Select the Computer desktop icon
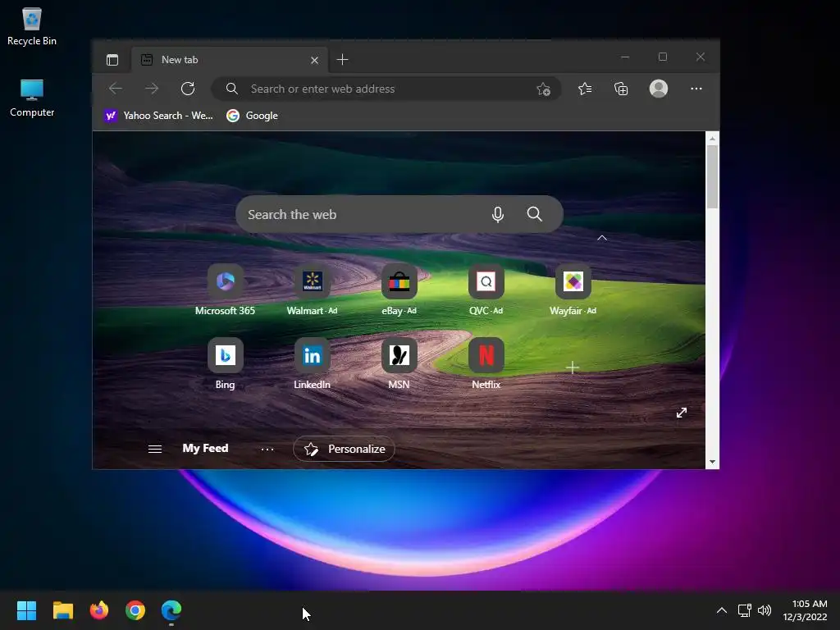 tap(32, 98)
